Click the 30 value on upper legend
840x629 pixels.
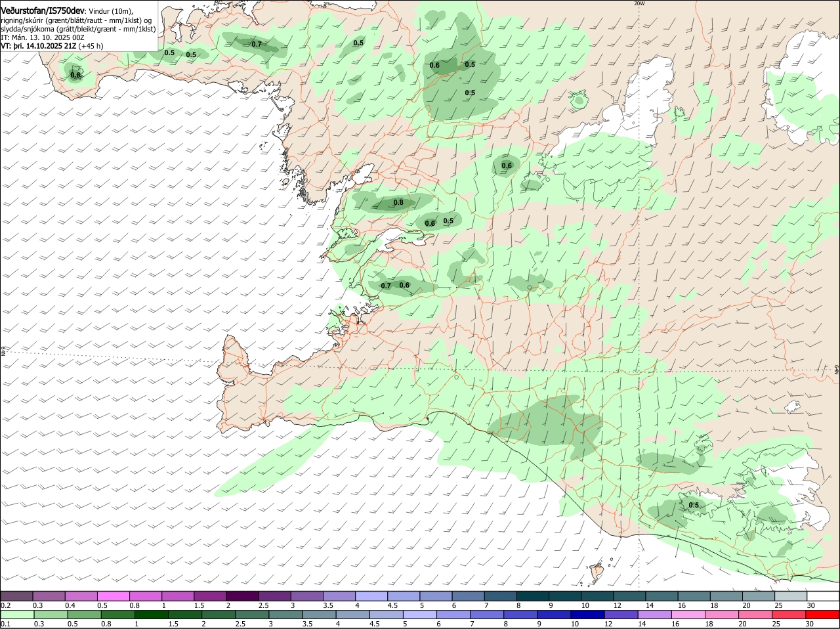(810, 605)
